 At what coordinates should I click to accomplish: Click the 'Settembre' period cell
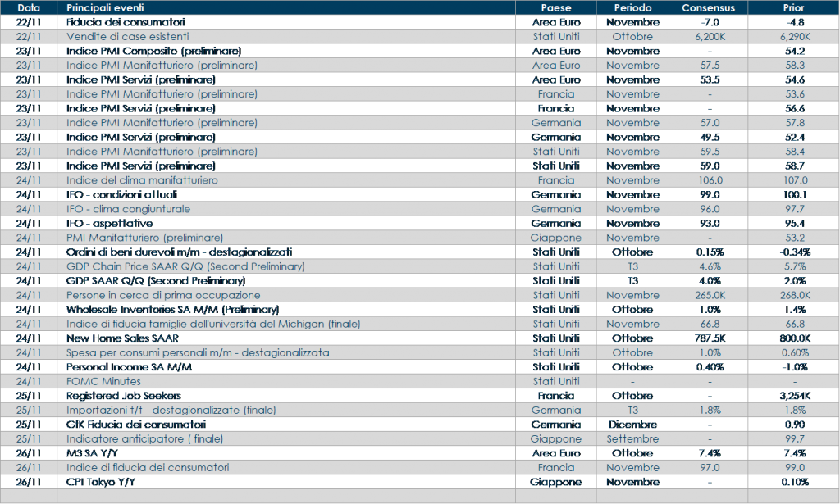point(632,438)
